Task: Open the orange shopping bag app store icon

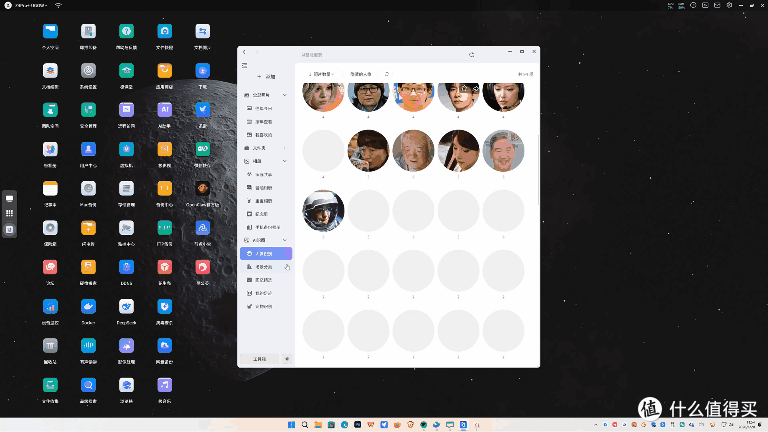Action: point(165,71)
